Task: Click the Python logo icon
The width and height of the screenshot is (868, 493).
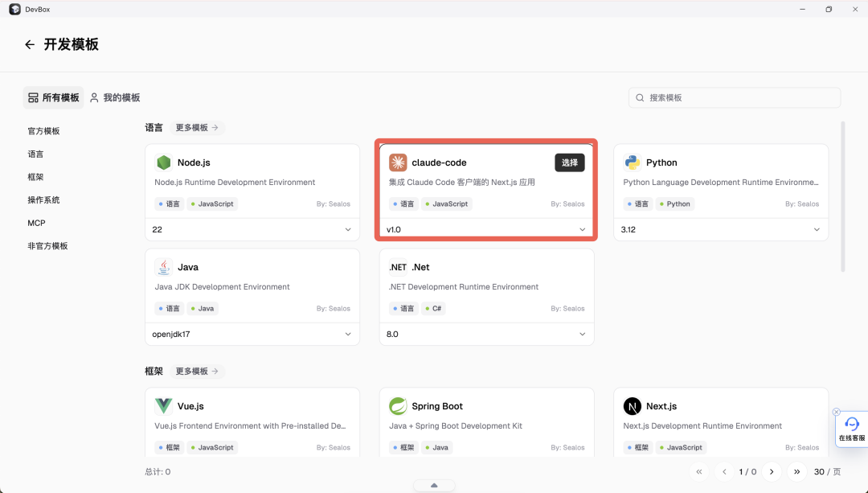Action: point(632,162)
